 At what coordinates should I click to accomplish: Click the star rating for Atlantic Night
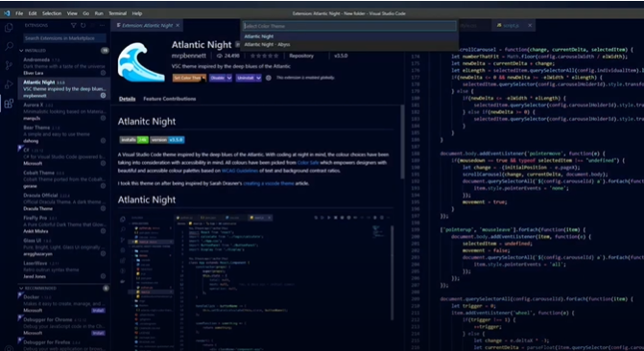264,56
